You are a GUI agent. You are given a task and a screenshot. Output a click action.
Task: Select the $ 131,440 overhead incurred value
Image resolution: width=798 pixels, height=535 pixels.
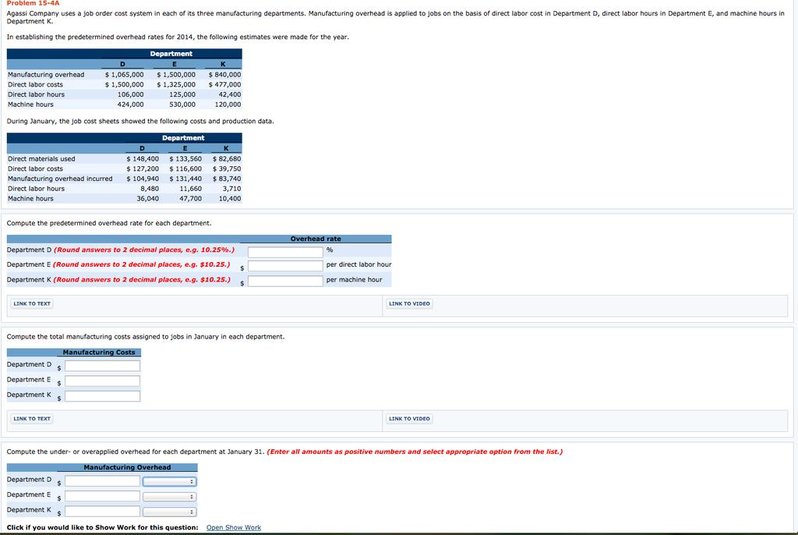[x=185, y=179]
